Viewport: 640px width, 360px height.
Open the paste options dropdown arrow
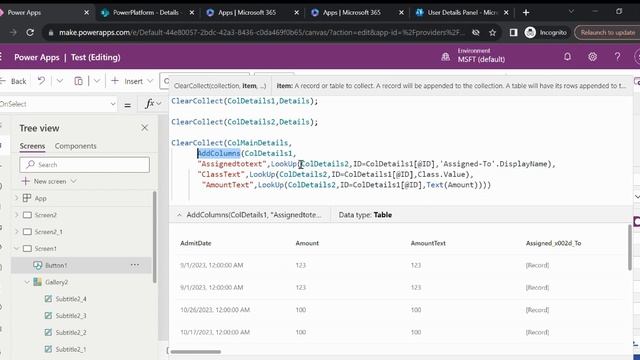[x=96, y=81]
